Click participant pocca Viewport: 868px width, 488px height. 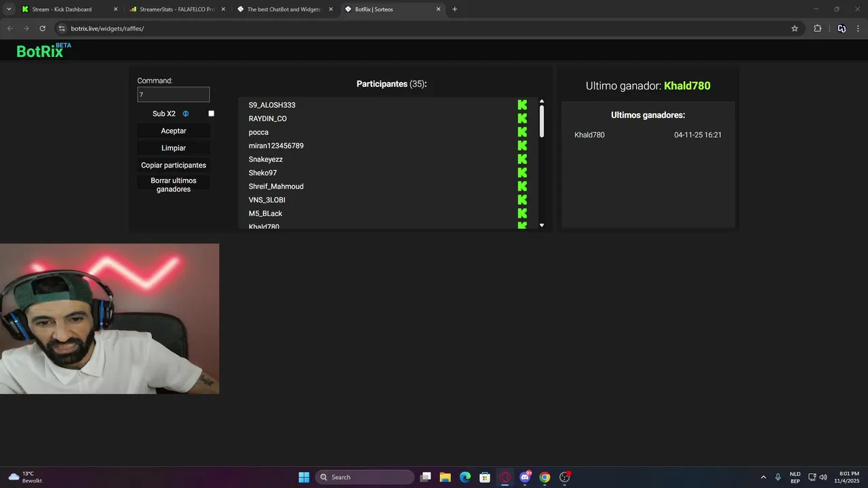(258, 132)
